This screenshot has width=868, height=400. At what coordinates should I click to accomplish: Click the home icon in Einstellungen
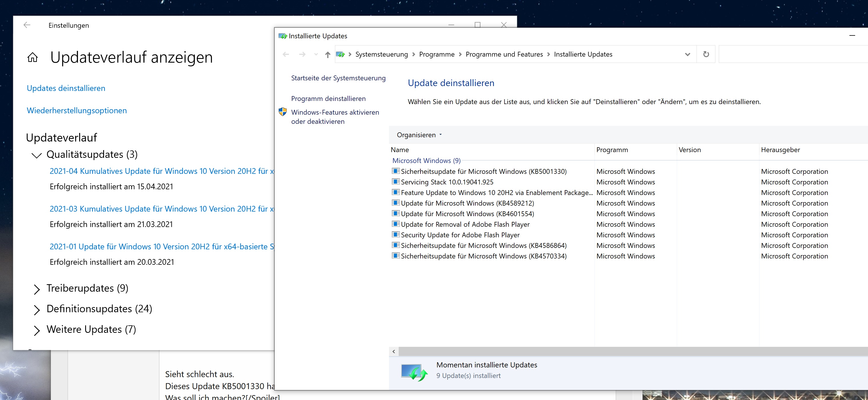(x=33, y=58)
